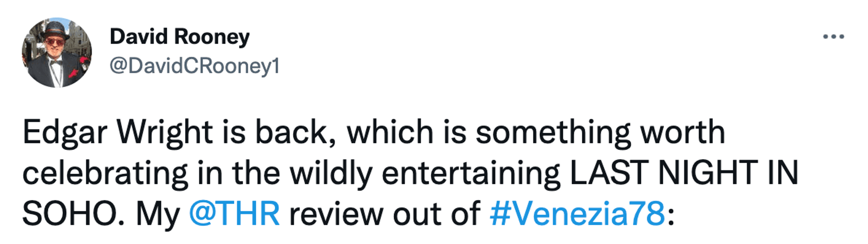This screenshot has width=868, height=244.
Task: Click the words "Edgar Wright" in the tweet
Action: coord(117,132)
